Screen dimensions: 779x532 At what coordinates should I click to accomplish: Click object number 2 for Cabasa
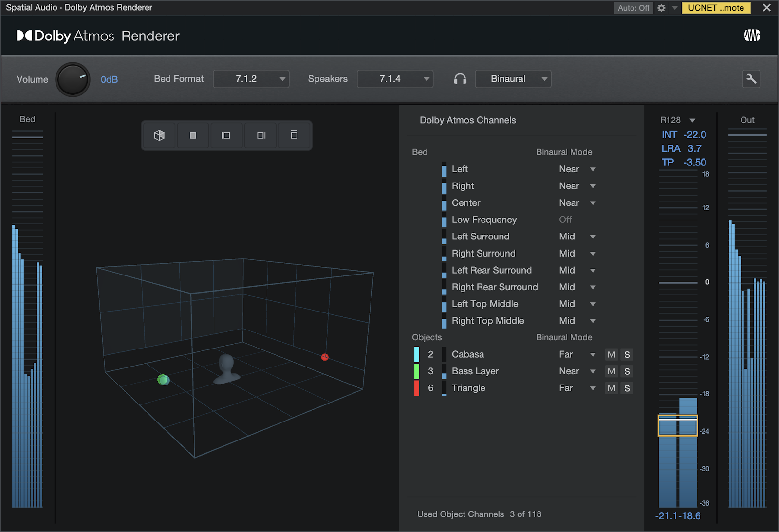coord(430,355)
